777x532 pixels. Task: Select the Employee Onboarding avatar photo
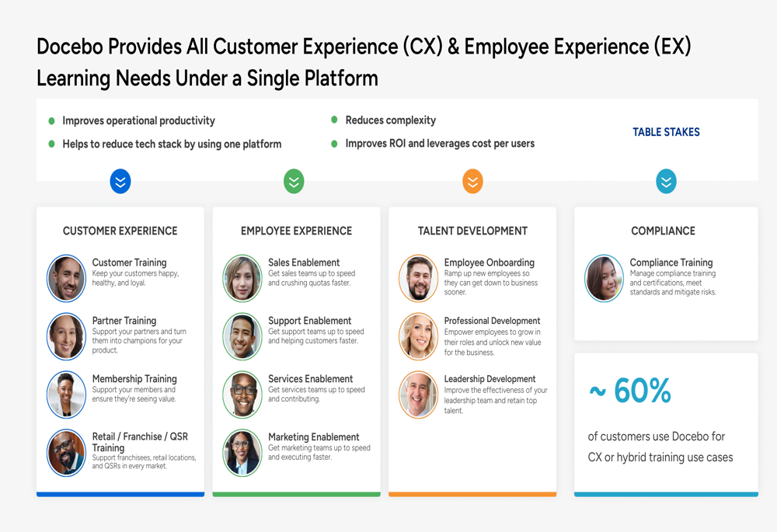point(419,278)
